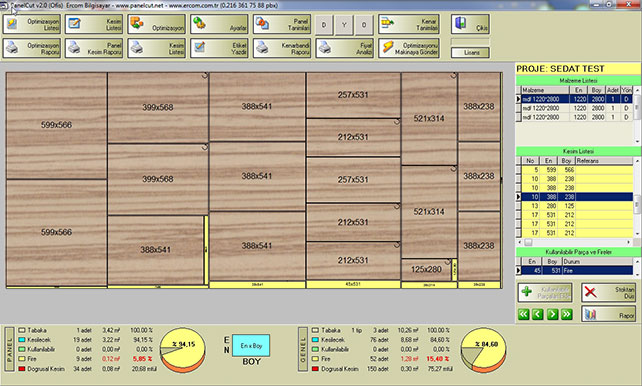642x386 pixels.
Task: Print the Optimizasyon Raporu
Action: 32,48
